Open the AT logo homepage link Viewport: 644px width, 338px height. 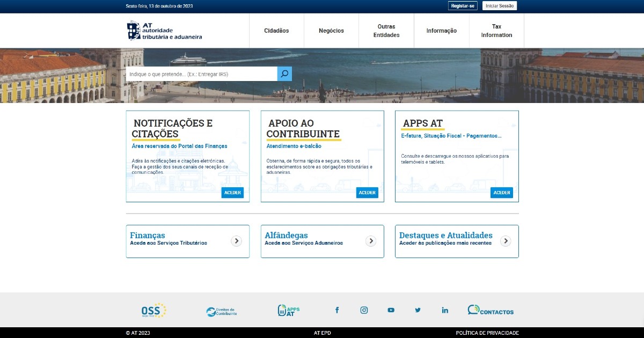click(164, 31)
